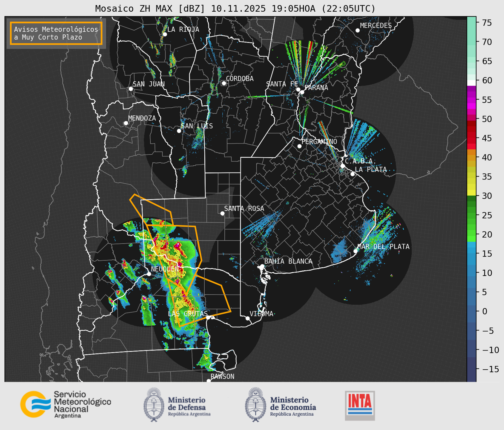Viewport: 504px width, 430px height.
Task: Click the Ministerio de Economía text
Action: pos(293,406)
